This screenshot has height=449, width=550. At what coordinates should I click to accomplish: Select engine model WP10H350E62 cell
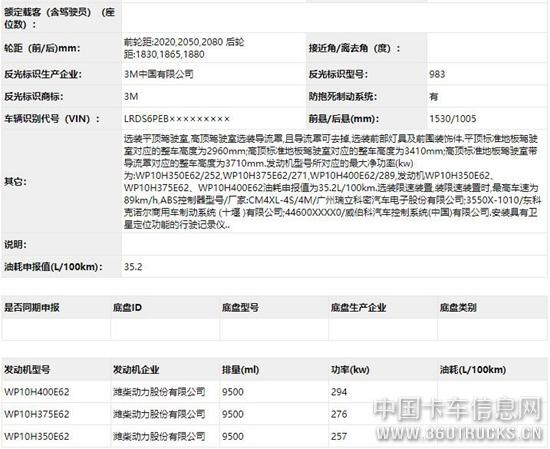pyautogui.click(x=36, y=436)
